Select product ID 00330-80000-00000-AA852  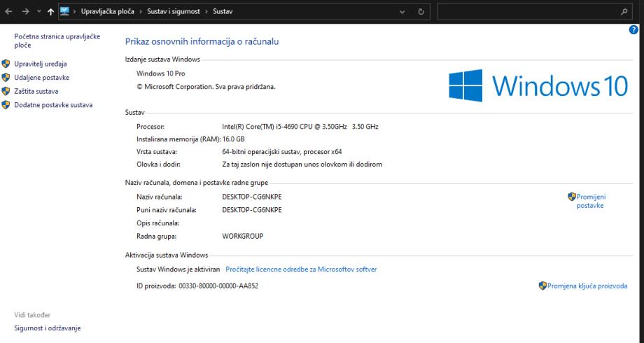(218, 286)
